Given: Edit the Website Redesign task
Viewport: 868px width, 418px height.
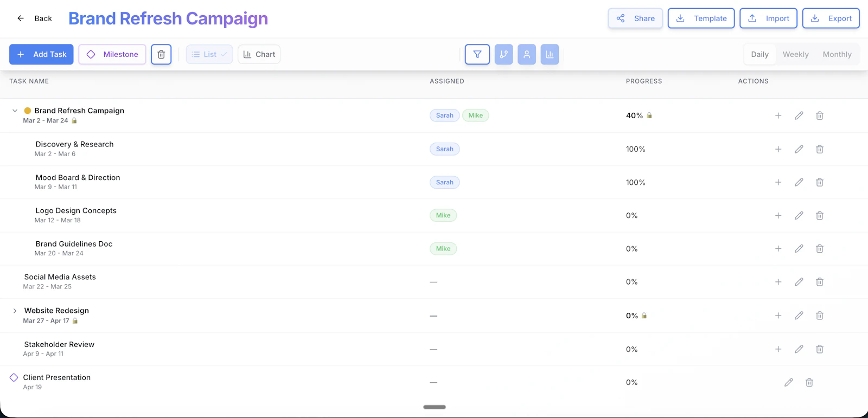Looking at the screenshot, I should tap(799, 316).
